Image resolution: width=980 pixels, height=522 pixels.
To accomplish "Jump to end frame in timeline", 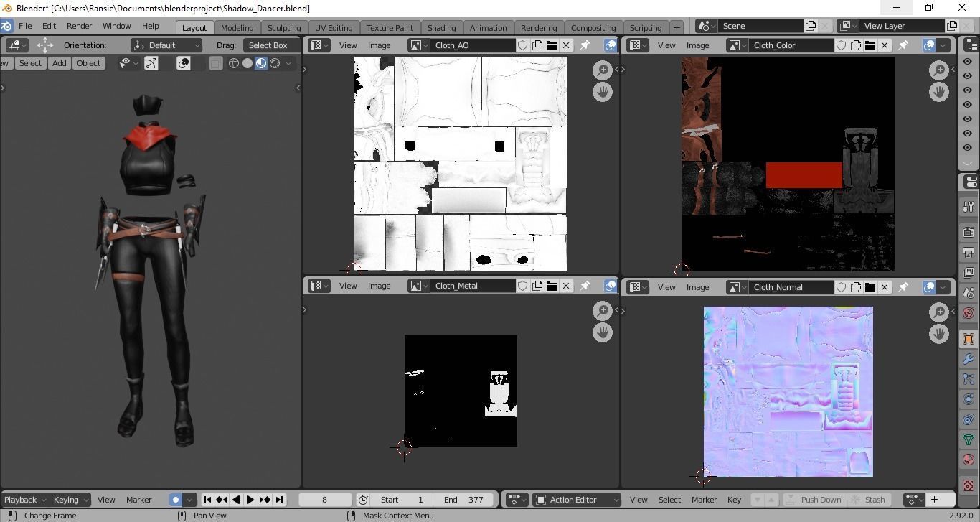I will [279, 500].
